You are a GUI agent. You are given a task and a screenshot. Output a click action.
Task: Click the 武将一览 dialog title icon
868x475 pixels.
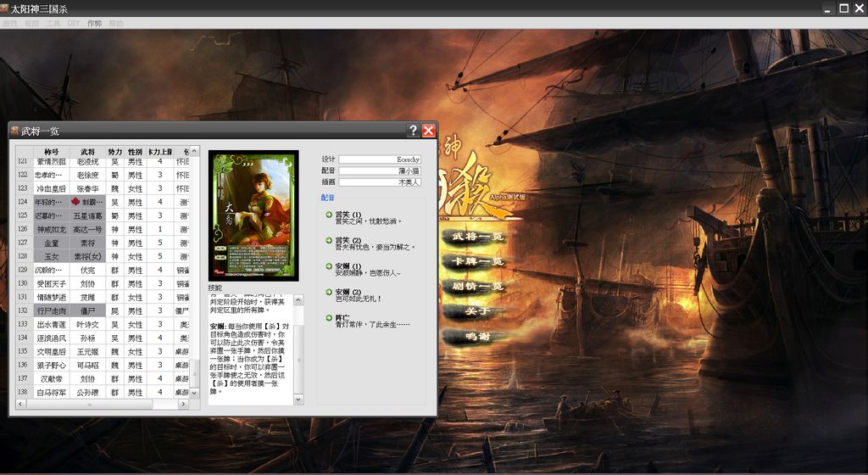pyautogui.click(x=15, y=131)
